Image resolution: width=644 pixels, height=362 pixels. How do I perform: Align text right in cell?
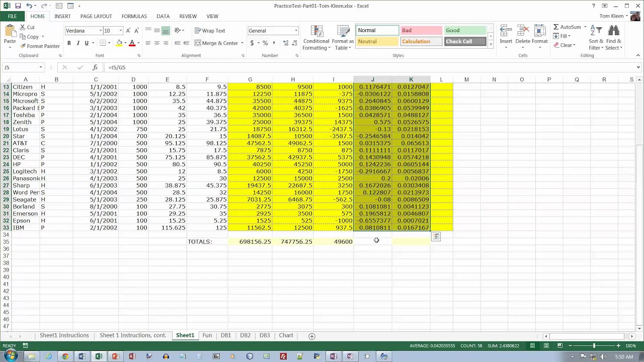(165, 43)
